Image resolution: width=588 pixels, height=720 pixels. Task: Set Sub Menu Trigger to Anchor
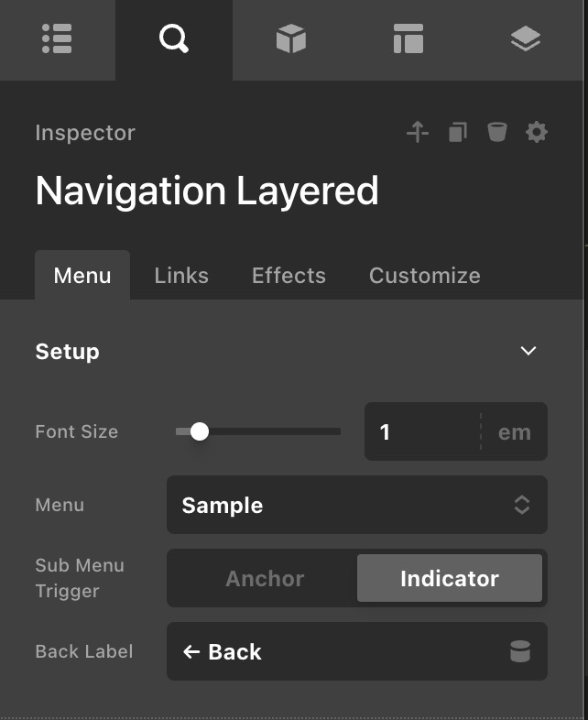(x=265, y=578)
